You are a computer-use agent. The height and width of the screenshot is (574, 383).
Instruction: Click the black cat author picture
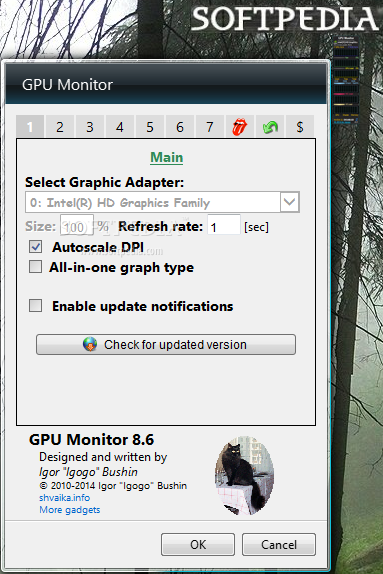tap(244, 476)
